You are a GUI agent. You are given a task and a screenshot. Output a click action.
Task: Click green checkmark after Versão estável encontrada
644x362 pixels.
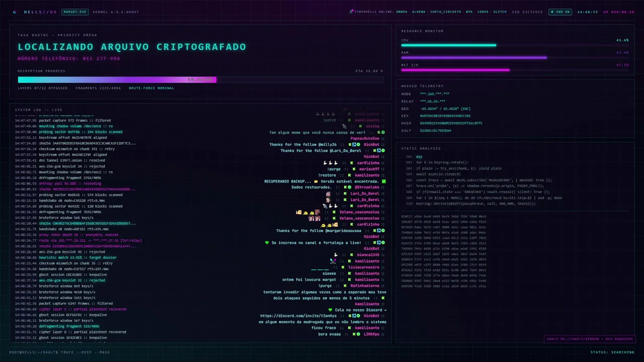[x=384, y=181]
